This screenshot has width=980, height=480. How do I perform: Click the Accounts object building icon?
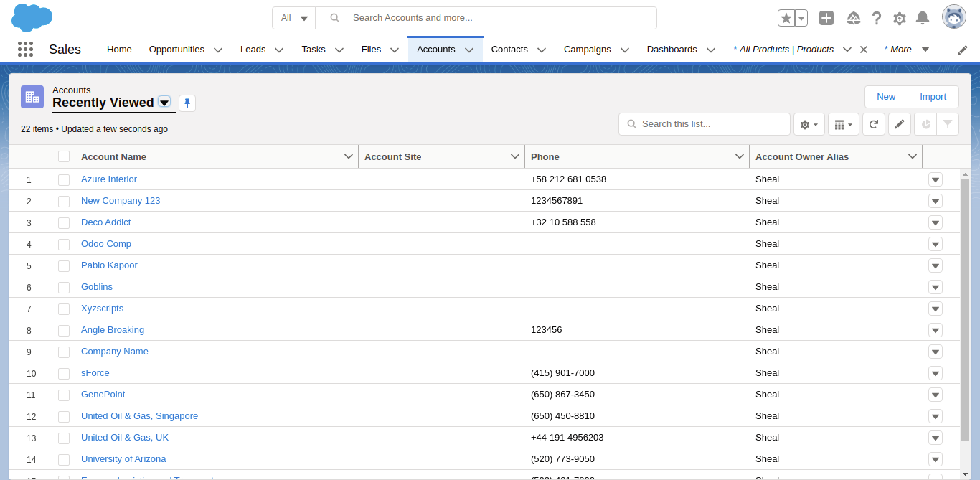tap(32, 97)
